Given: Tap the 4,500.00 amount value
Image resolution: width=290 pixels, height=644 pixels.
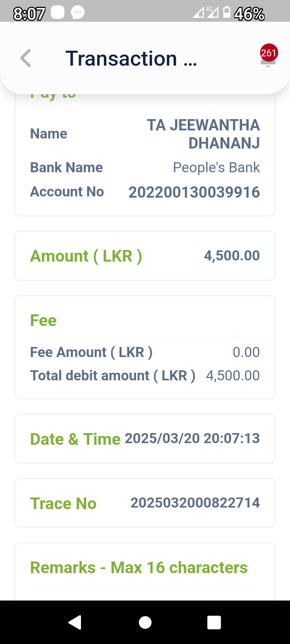Looking at the screenshot, I should 232,256.
